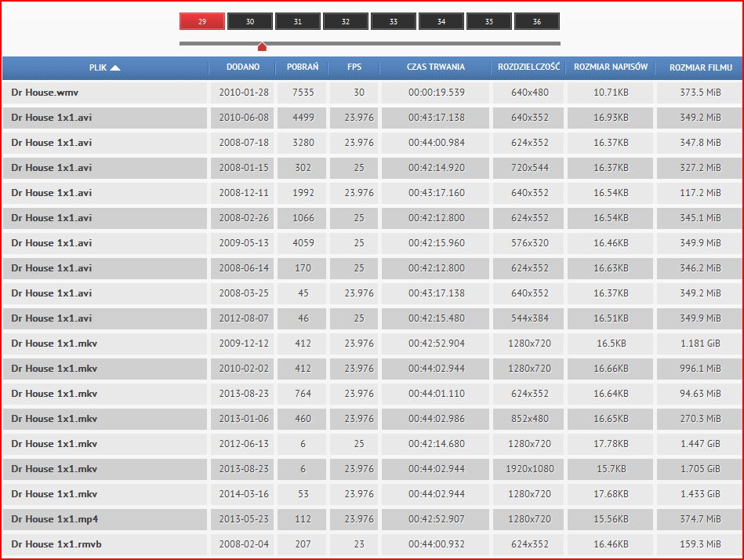Viewport: 744px width, 560px height.
Task: Open Dr House 1x1.mkv dated 2013-01-06
Action: click(x=54, y=419)
